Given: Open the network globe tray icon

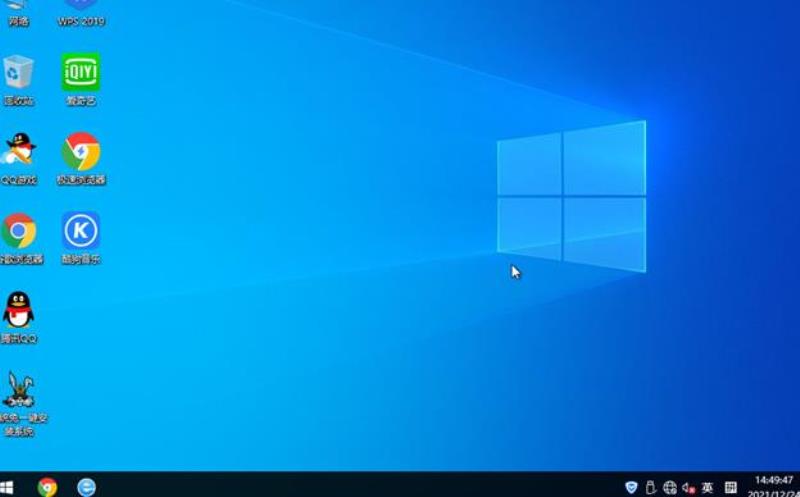Looking at the screenshot, I should click(x=670, y=488).
